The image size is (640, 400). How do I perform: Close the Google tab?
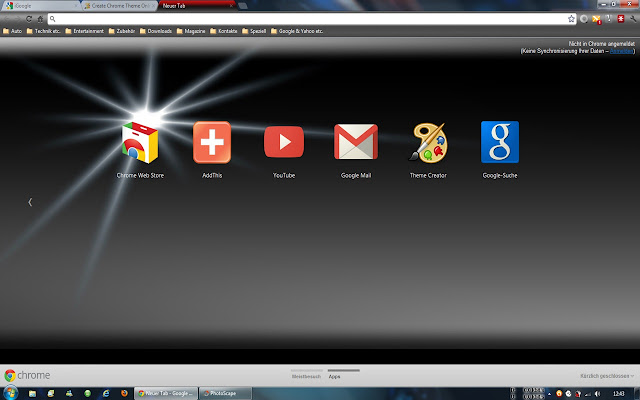pos(76,6)
